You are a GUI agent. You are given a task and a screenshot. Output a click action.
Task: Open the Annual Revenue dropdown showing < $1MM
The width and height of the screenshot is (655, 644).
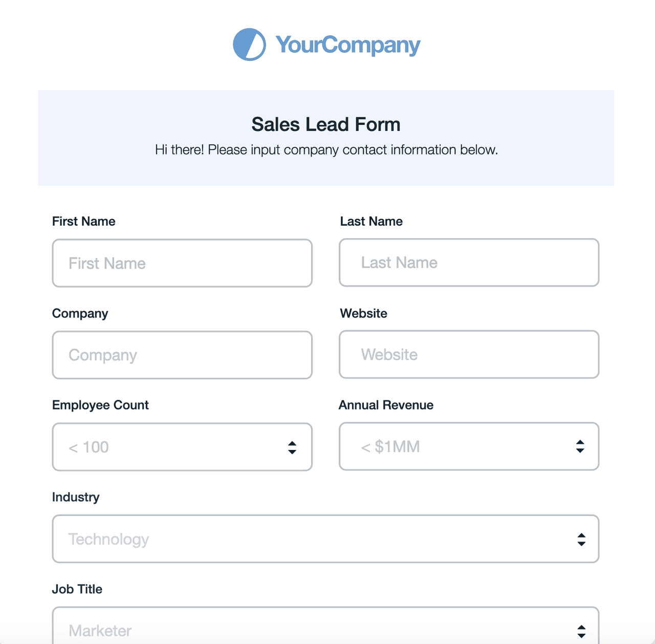(468, 446)
